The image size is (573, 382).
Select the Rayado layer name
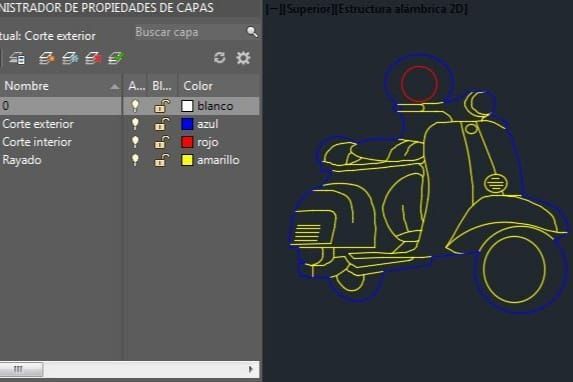pyautogui.click(x=22, y=160)
